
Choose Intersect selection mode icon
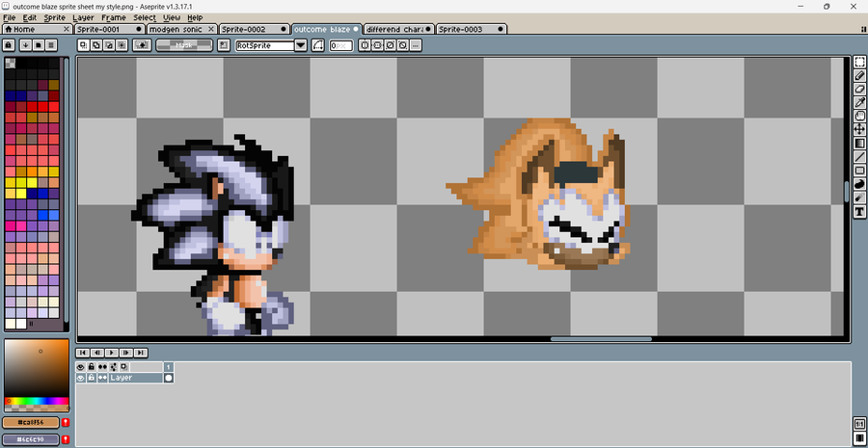click(122, 45)
